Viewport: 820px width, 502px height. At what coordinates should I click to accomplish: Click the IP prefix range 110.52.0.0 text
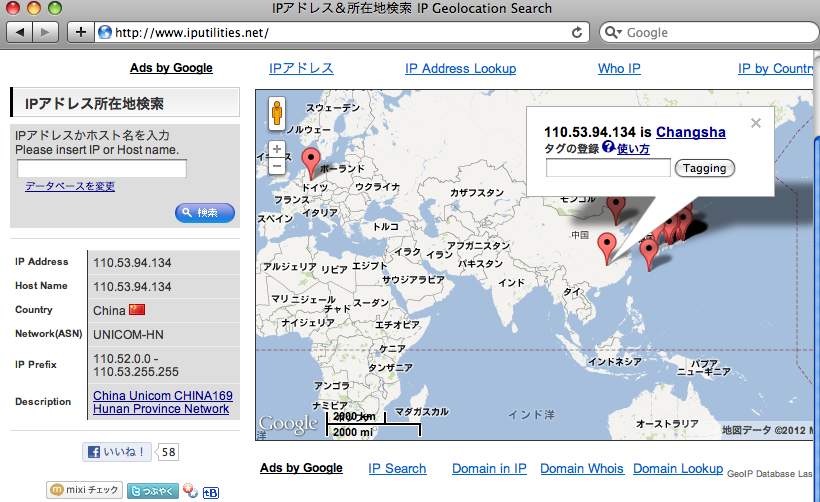[136, 365]
